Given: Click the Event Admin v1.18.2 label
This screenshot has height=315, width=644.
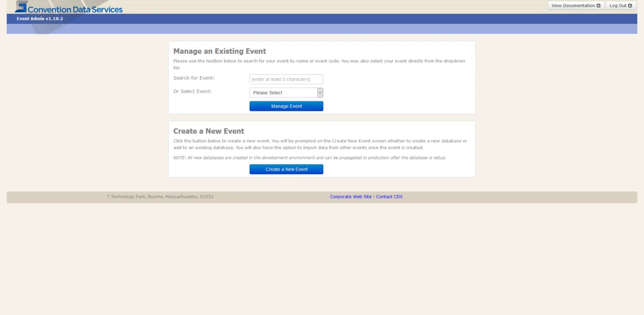Looking at the screenshot, I should [40, 19].
